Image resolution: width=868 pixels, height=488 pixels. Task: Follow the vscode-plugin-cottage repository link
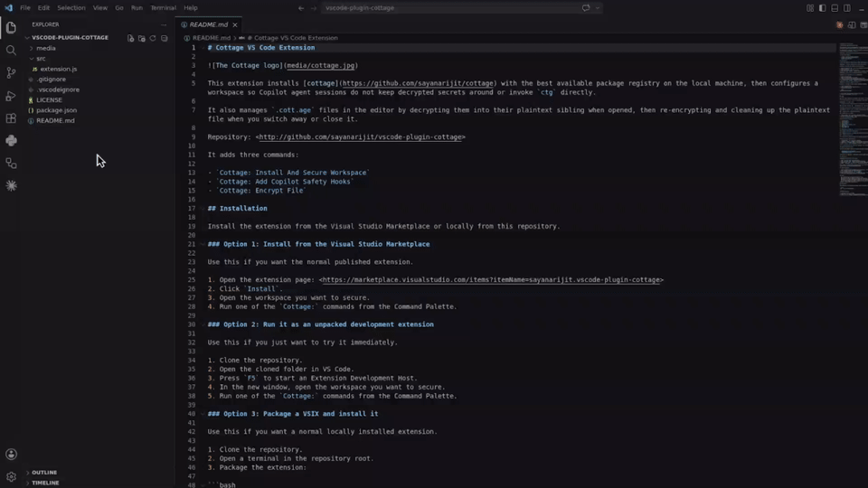tap(361, 137)
